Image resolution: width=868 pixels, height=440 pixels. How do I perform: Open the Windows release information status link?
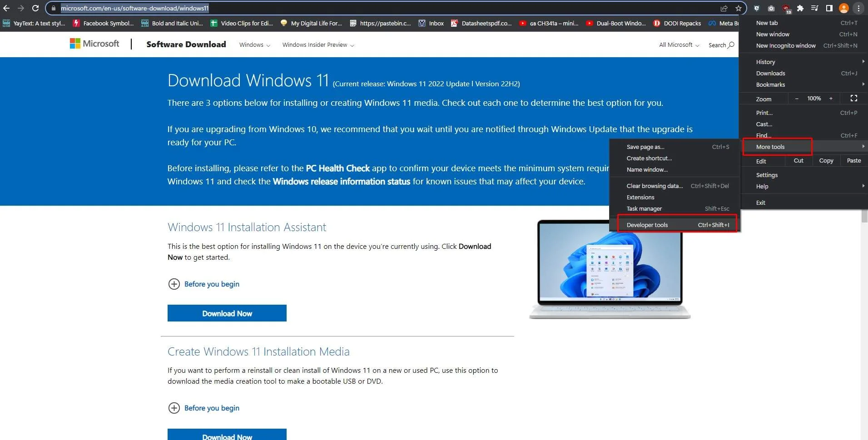(342, 181)
